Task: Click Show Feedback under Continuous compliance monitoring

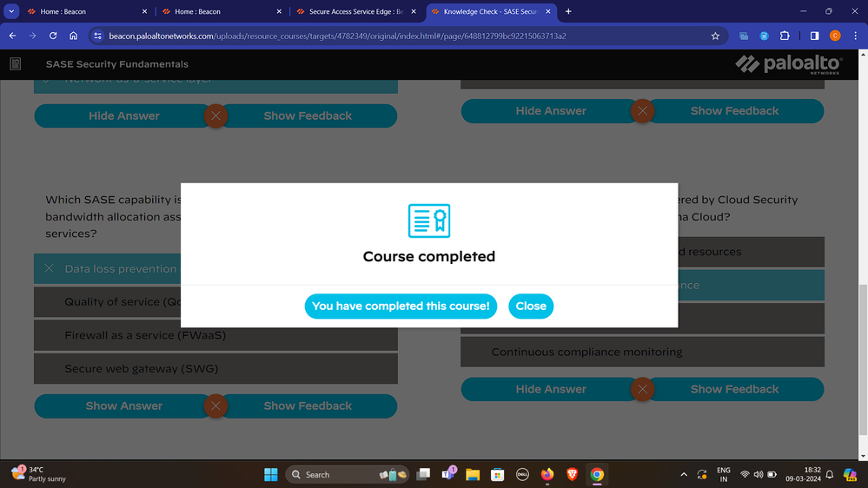Action: click(734, 389)
